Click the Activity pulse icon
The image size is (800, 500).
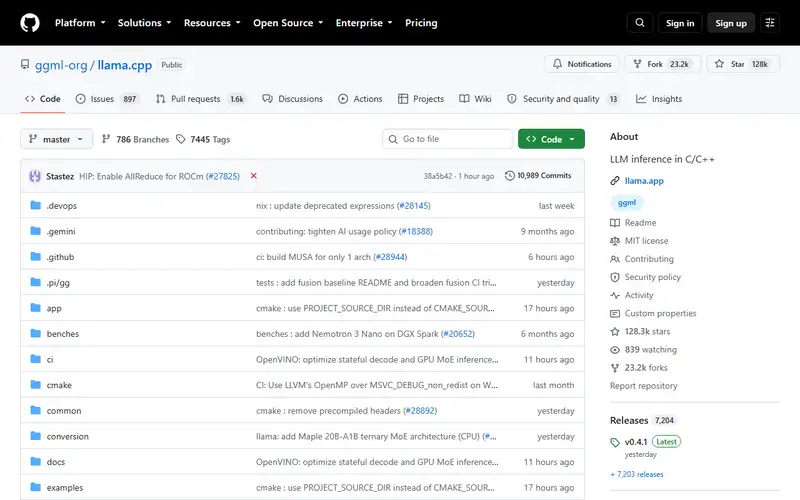pyautogui.click(x=615, y=295)
